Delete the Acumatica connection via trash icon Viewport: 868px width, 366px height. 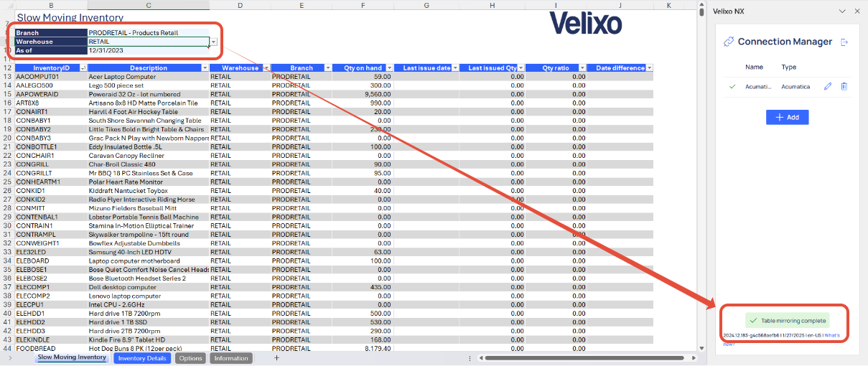pos(844,87)
